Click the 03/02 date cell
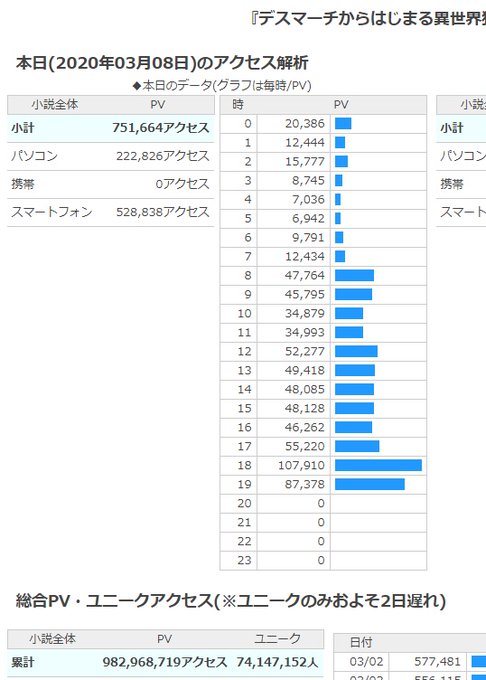This screenshot has width=486, height=680. [x=366, y=662]
